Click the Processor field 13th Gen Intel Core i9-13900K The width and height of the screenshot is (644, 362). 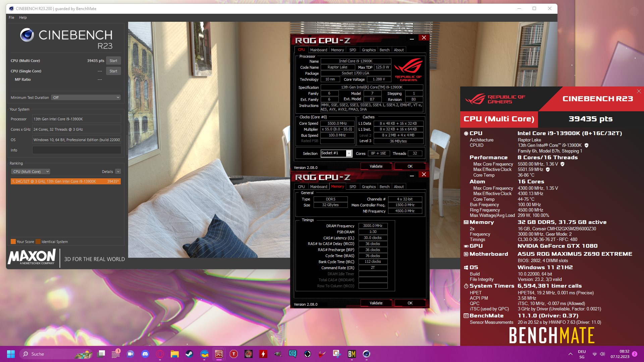pos(76,119)
